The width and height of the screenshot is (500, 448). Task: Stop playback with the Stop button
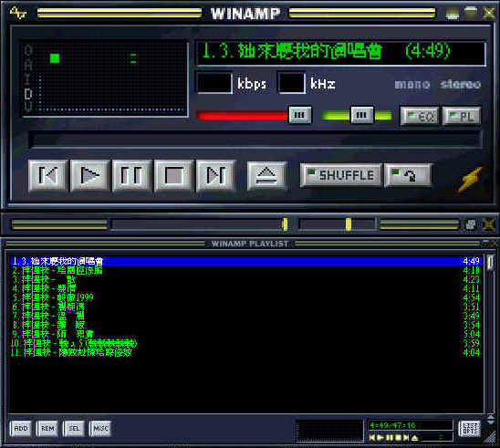[x=173, y=175]
